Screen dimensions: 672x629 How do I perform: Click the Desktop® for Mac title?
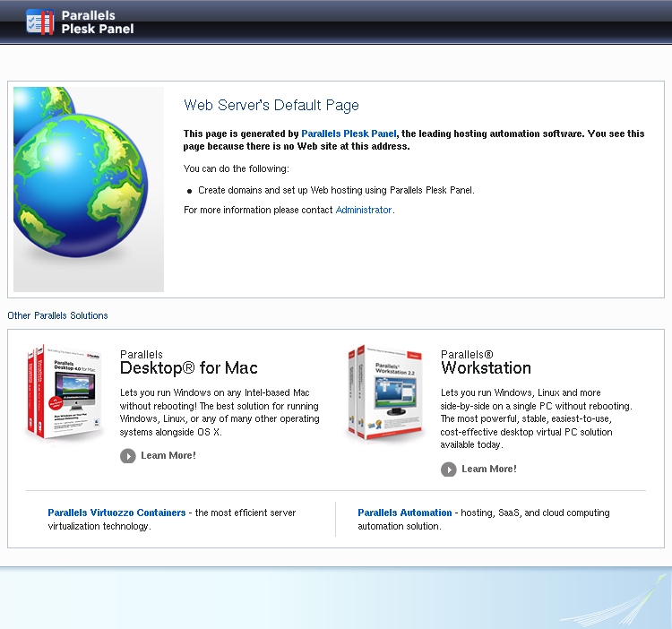click(188, 368)
